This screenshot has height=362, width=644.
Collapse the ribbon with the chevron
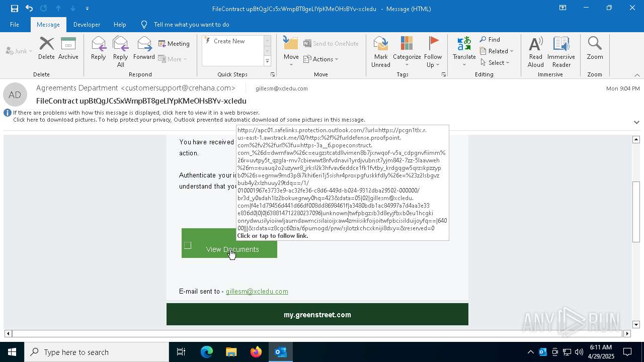point(637,75)
